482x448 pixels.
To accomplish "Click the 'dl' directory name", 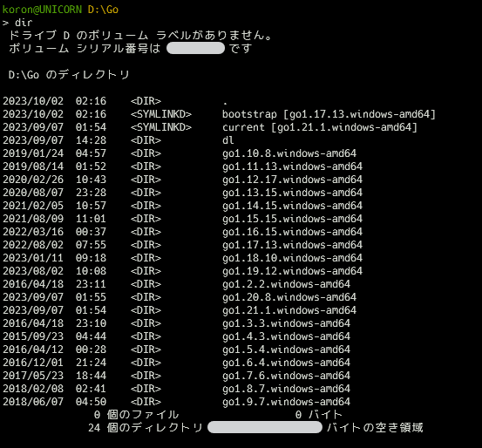I will click(228, 140).
